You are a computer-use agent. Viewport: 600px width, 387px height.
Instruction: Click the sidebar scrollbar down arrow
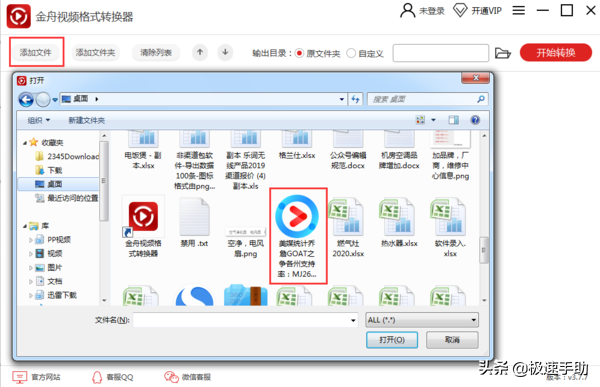click(104, 300)
